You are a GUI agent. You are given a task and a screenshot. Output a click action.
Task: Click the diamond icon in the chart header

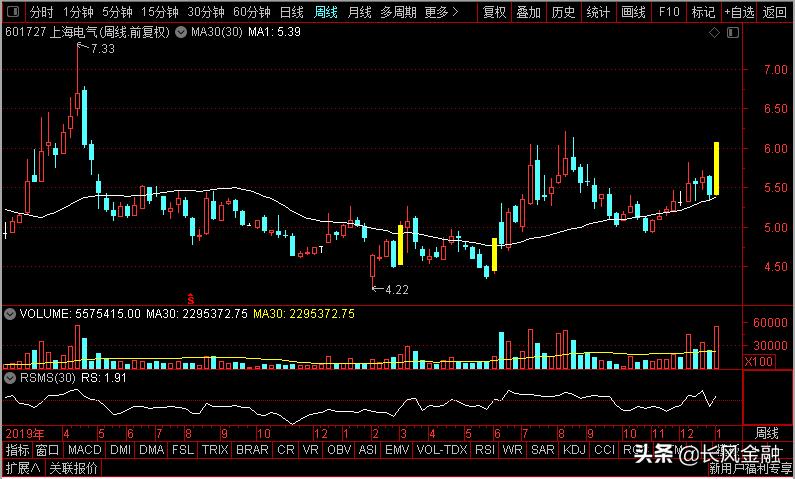tap(714, 33)
